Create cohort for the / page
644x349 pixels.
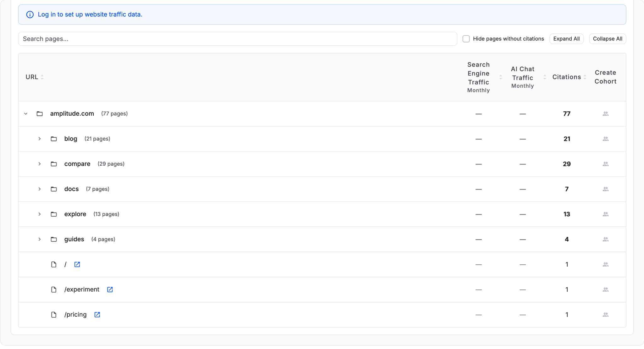click(605, 264)
